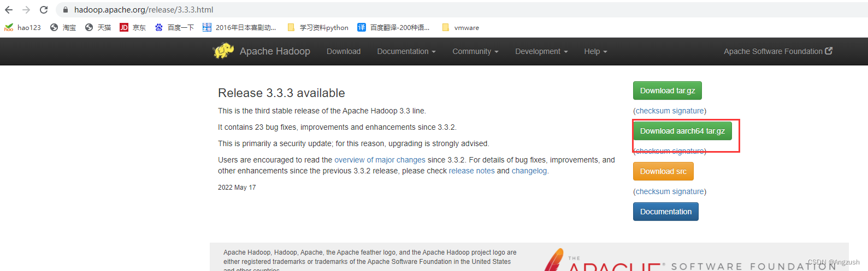Open the 学习资料python bookmark folder

click(x=318, y=27)
